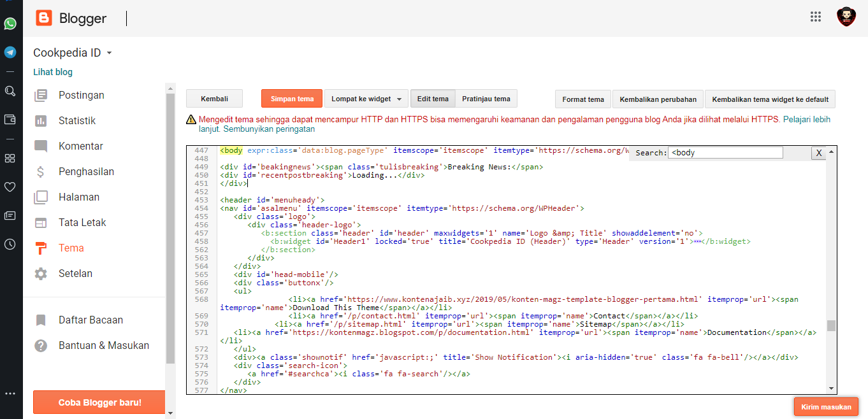Click the orange Blogger logo
868x419 pixels.
pyautogui.click(x=44, y=18)
